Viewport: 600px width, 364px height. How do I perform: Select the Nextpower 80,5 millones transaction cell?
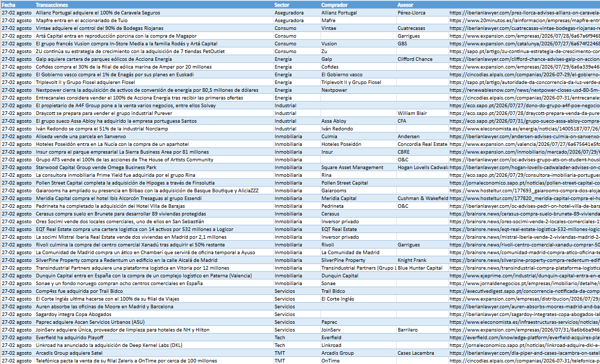(x=154, y=90)
